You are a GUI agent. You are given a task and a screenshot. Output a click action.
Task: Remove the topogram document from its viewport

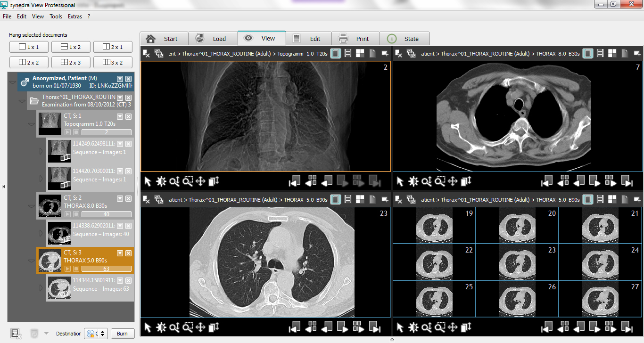tap(146, 53)
